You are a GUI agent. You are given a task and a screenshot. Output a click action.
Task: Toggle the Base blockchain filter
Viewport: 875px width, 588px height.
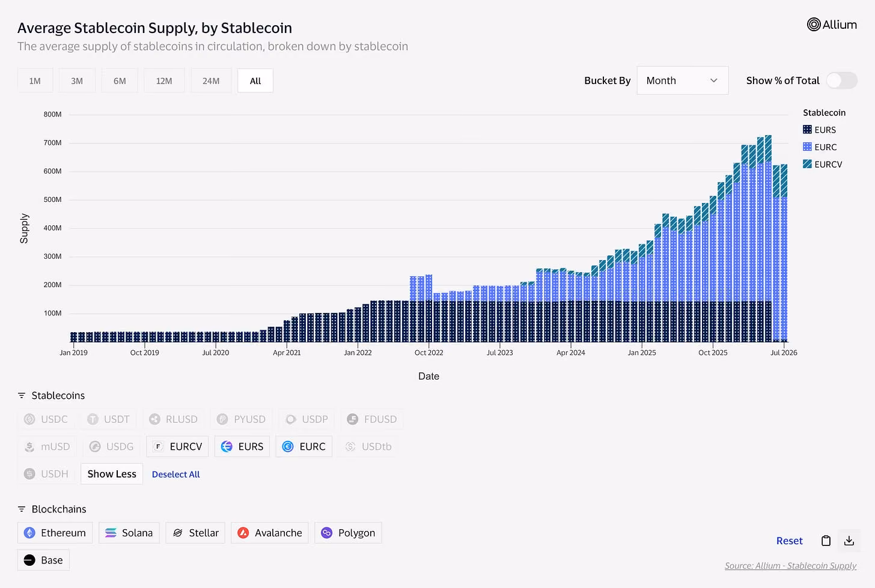[44, 560]
